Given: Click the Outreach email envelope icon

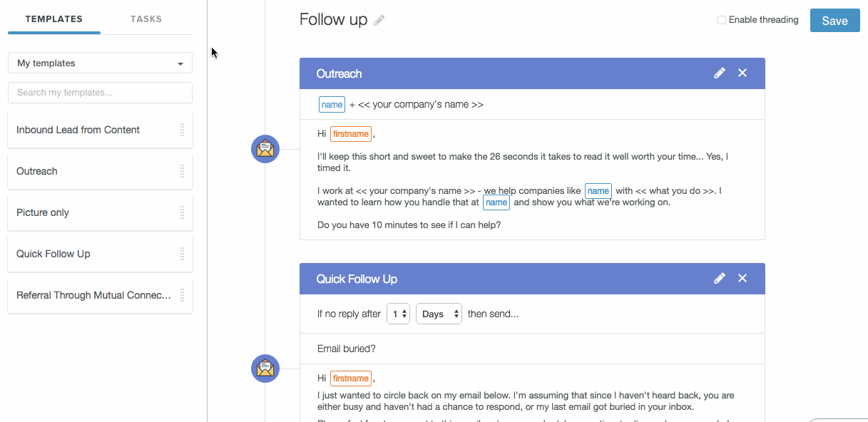Looking at the screenshot, I should coord(265,149).
